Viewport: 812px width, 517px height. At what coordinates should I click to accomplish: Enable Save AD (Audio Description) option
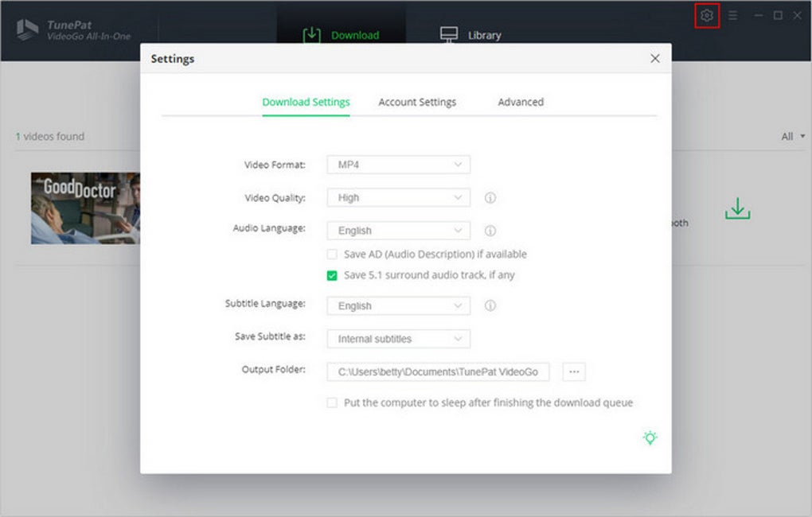(332, 254)
